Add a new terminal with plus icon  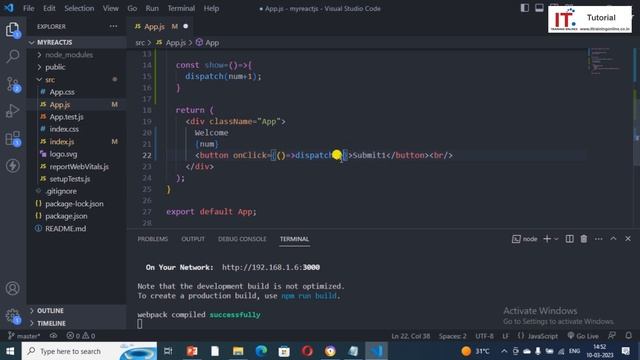[547, 239]
